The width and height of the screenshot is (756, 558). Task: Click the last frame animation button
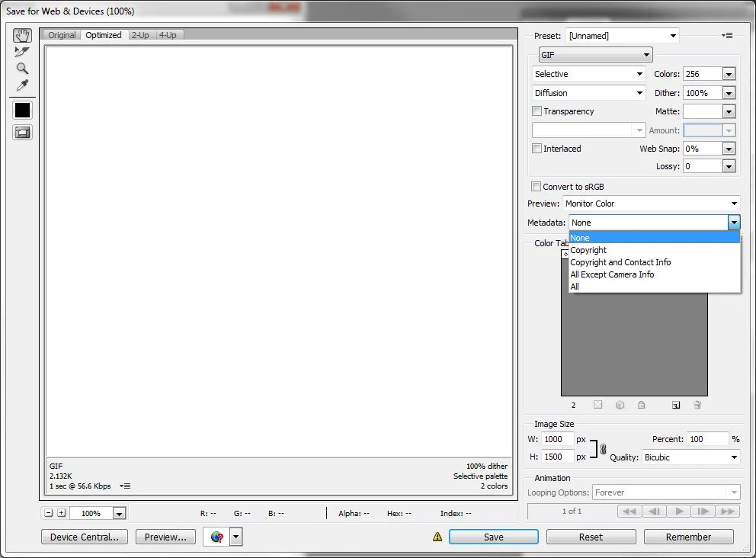pyautogui.click(x=728, y=511)
